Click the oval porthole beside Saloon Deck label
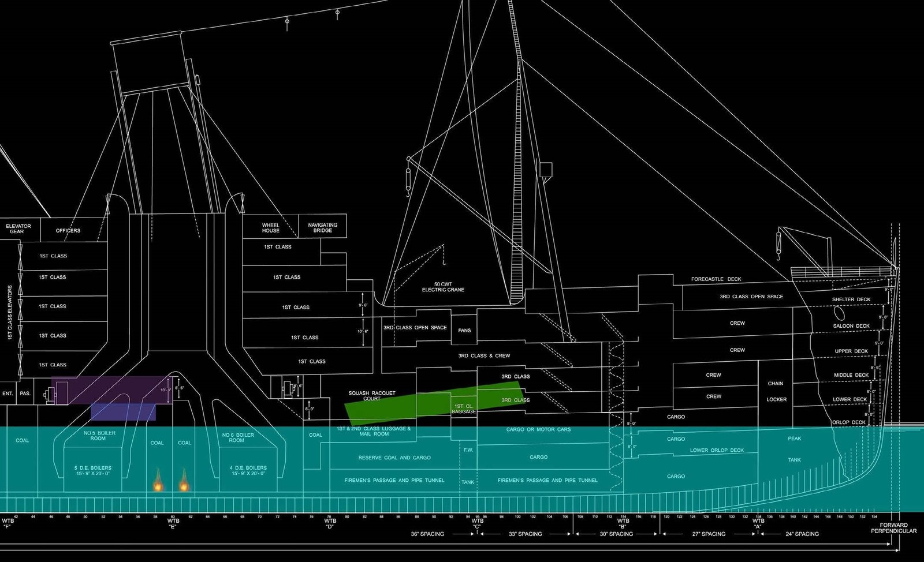The height and width of the screenshot is (562, 924). click(839, 314)
